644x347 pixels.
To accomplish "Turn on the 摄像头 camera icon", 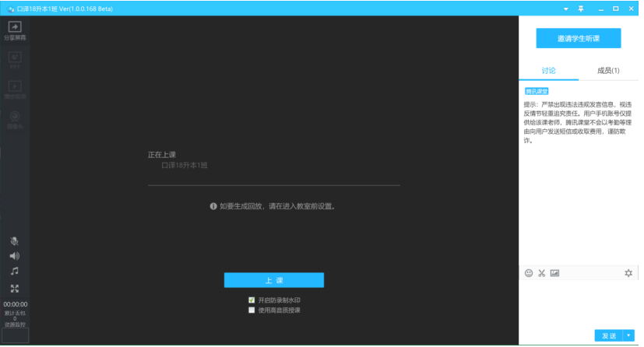I will [15, 118].
